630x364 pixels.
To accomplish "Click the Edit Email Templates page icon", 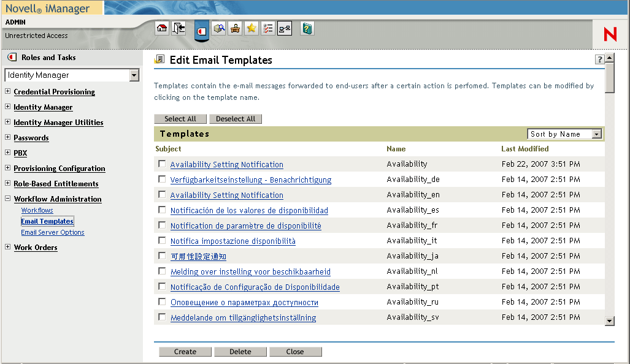I will point(159,59).
